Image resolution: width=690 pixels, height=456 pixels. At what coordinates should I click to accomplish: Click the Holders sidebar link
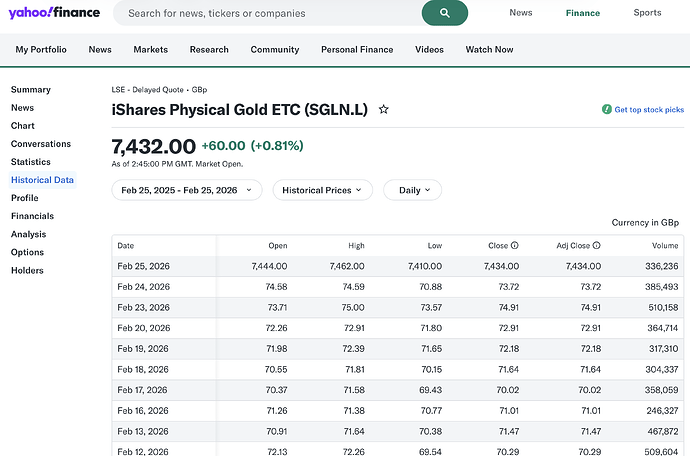point(27,270)
